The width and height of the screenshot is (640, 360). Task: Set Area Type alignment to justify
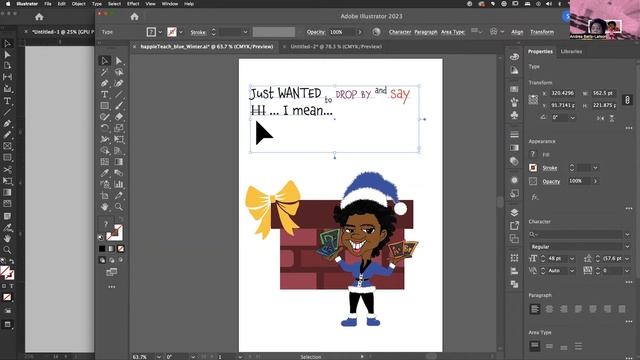(x=578, y=347)
